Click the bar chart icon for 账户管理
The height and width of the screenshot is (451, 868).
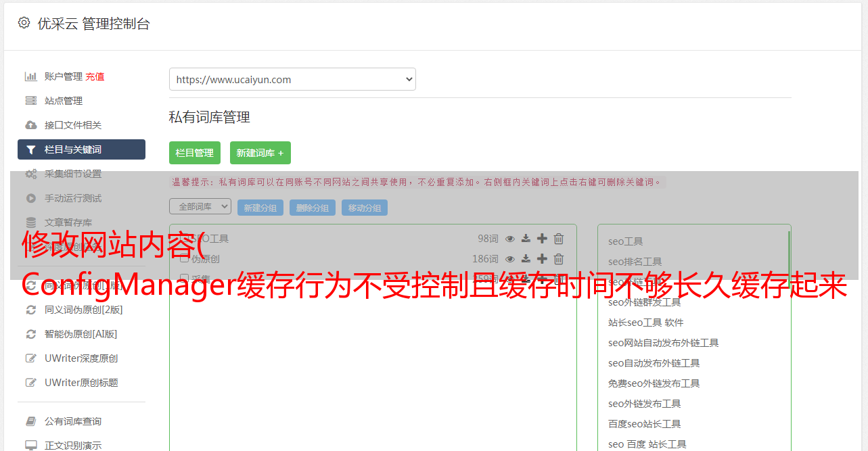pyautogui.click(x=31, y=76)
